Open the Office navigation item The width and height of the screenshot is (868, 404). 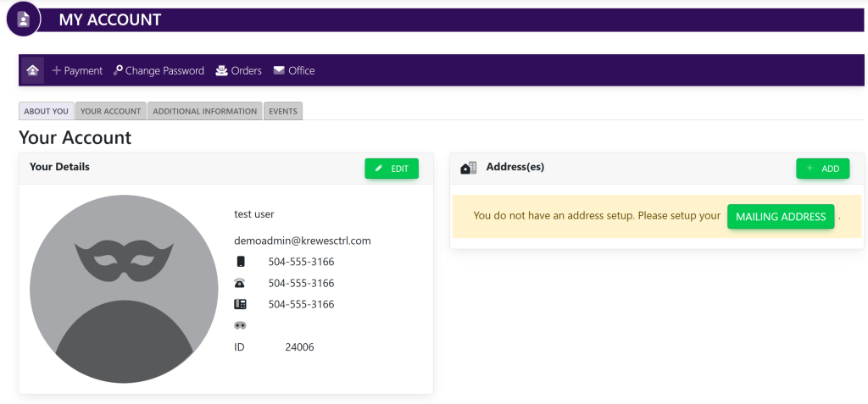(293, 70)
